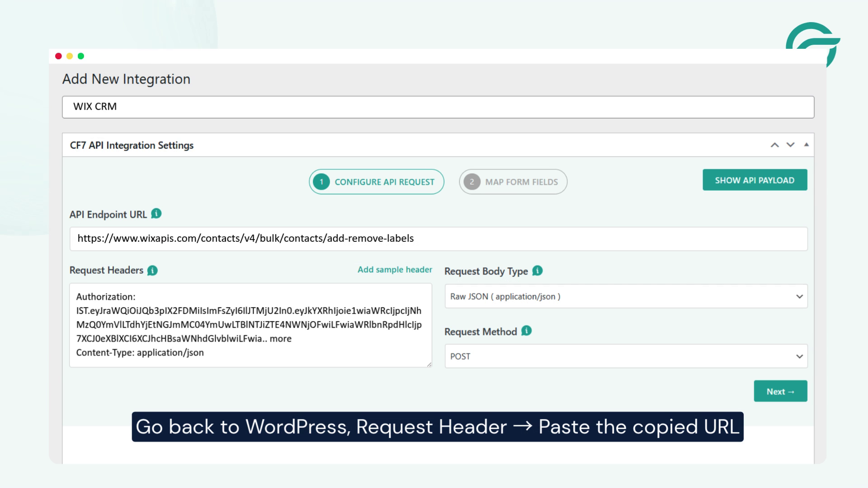Click info icon next to Request Method
The width and height of the screenshot is (868, 488).
(x=527, y=331)
